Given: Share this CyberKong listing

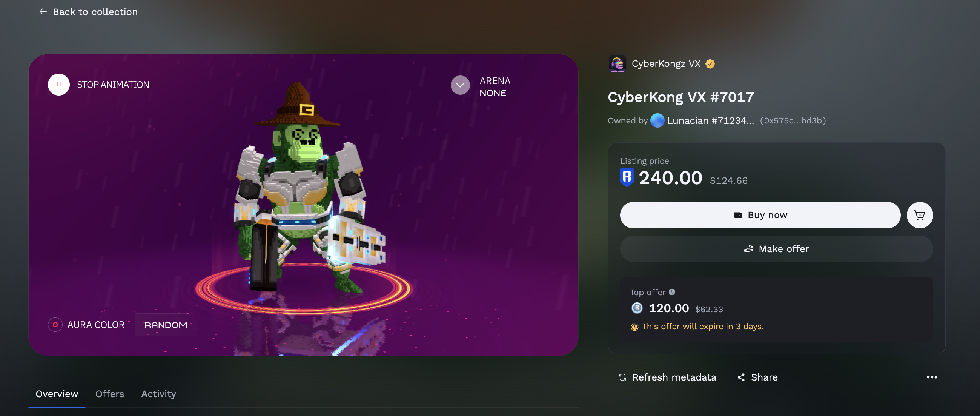Looking at the screenshot, I should (x=757, y=377).
